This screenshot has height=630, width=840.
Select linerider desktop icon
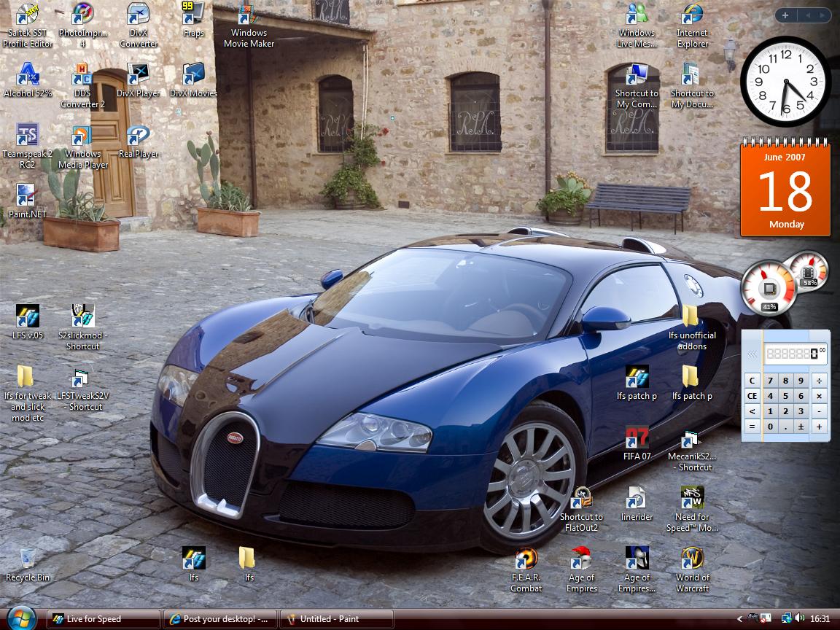point(637,504)
